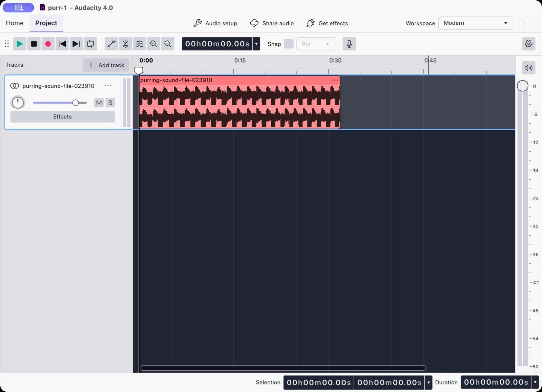Open playback volume speaker meter
The image size is (542, 392).
coord(528,68)
